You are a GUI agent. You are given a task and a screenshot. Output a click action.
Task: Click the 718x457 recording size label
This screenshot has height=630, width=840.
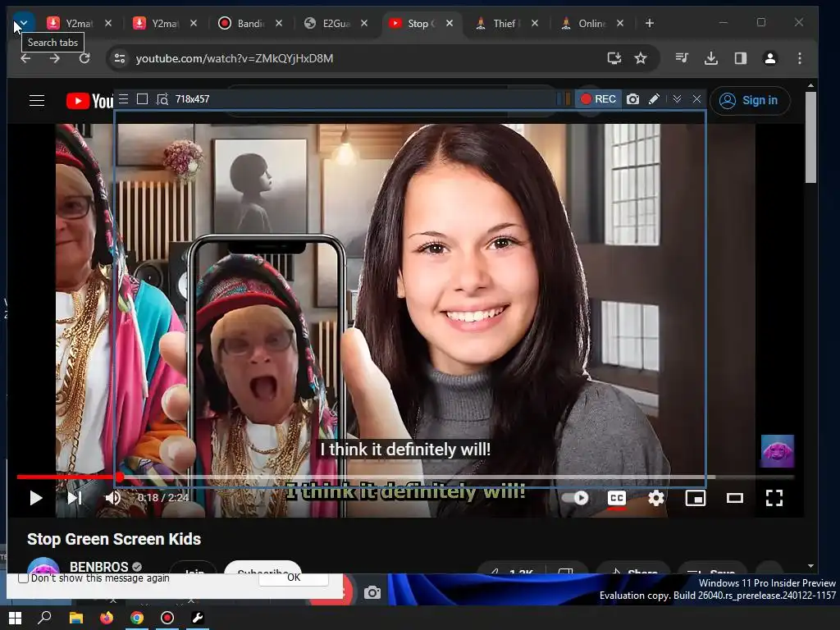[192, 99]
